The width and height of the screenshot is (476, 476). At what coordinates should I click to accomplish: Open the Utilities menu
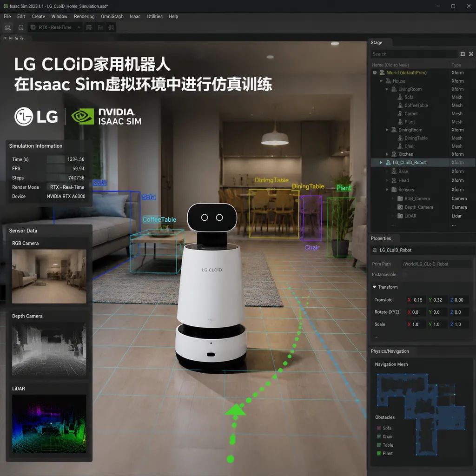click(x=154, y=16)
